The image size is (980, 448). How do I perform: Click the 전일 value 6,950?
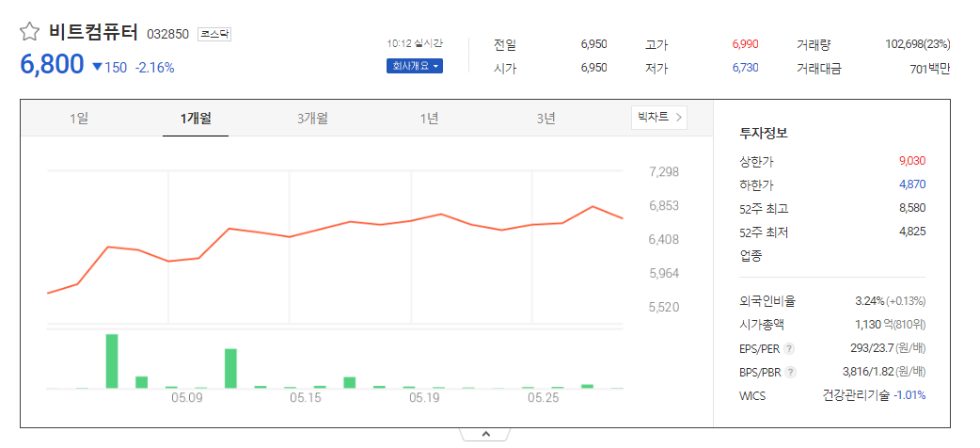tap(593, 45)
